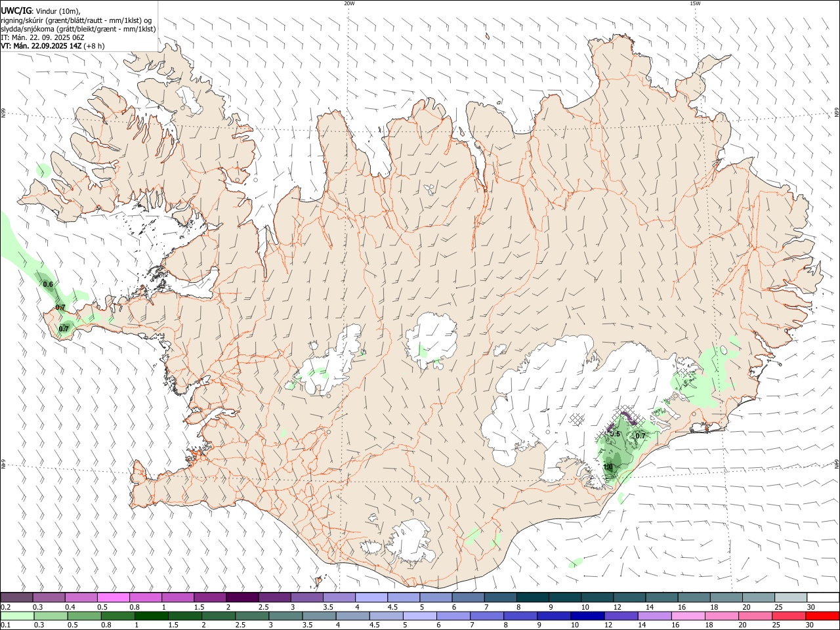Select the deep blue swatch labeled 10 in the bottom legend row
This screenshot has height=630, width=840.
point(588,616)
